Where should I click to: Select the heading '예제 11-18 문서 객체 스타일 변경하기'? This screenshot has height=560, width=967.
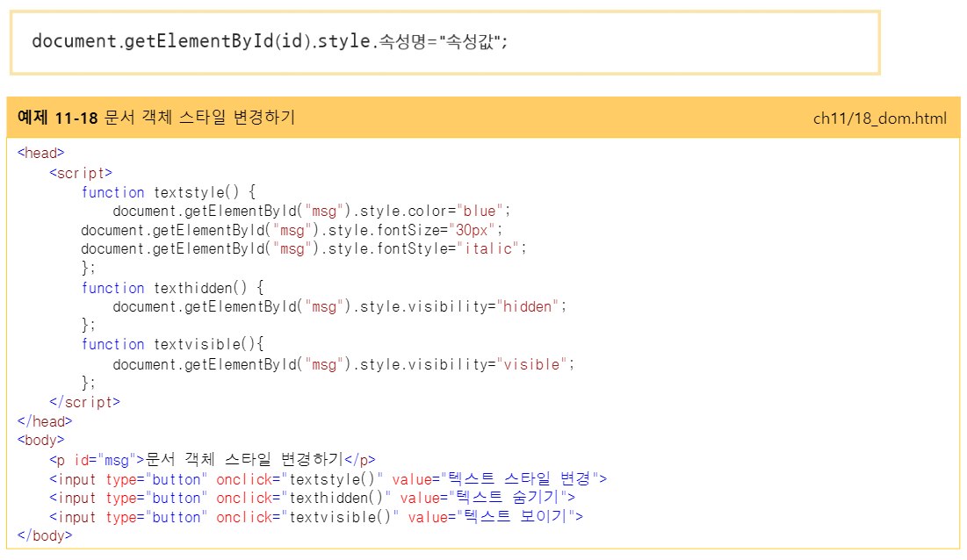click(156, 117)
